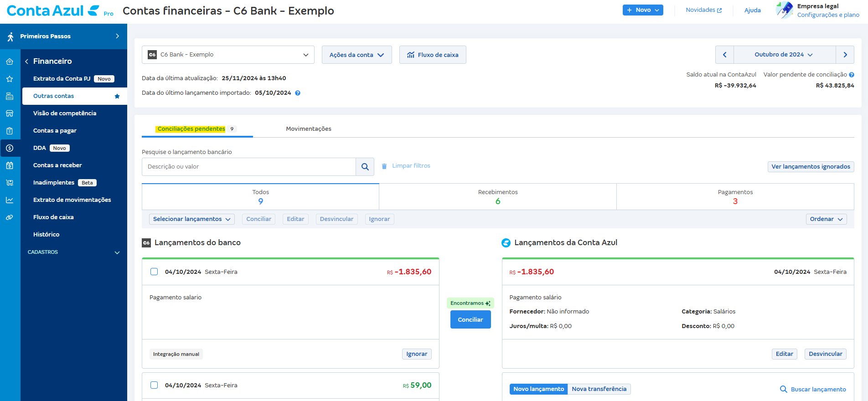Open the cart with box icon in the sidebar
This screenshot has height=401, width=868.
10,183
